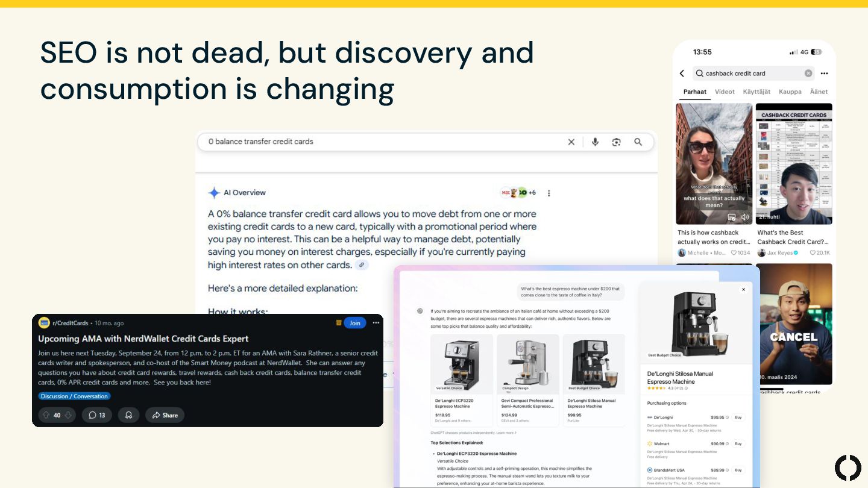Image resolution: width=868 pixels, height=488 pixels.
Task: Open AI Overview source icons +6
Action: (518, 193)
